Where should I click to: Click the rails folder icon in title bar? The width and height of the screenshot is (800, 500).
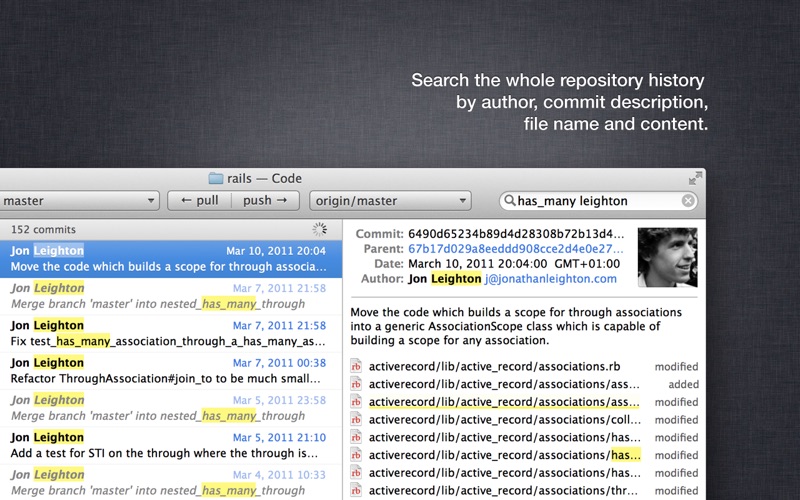(216, 178)
